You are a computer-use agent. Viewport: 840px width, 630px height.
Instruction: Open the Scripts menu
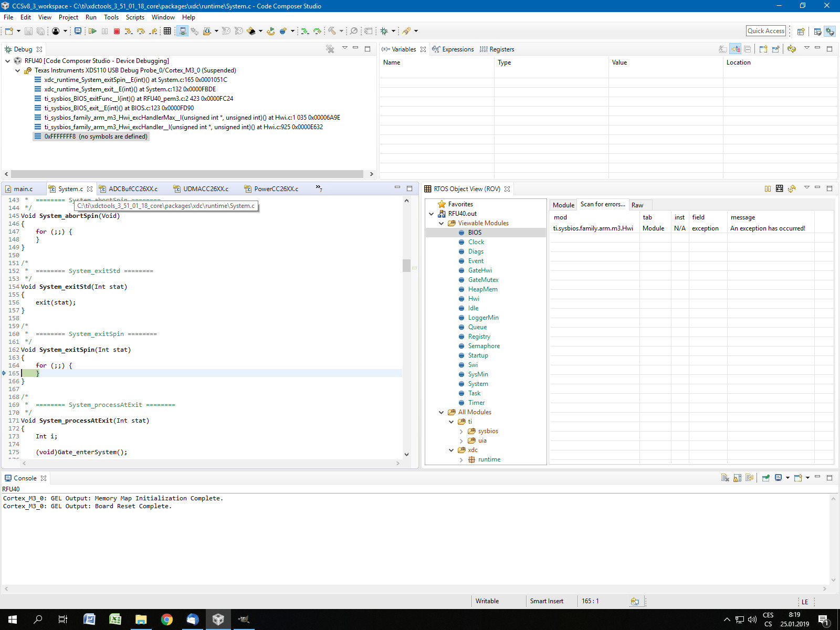coord(135,17)
